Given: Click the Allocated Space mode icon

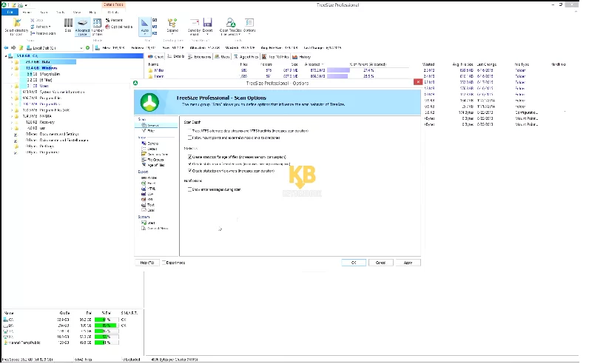Looking at the screenshot, I should click(x=82, y=25).
